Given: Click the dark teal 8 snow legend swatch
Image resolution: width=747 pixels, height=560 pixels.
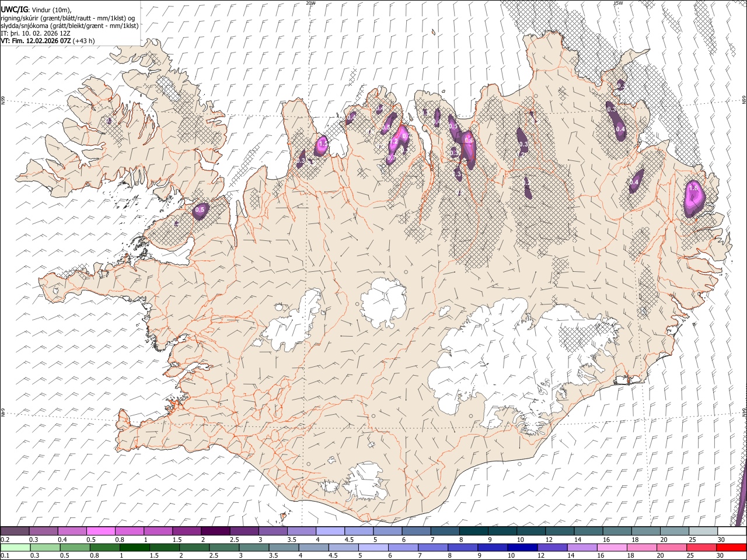Looking at the screenshot, I should pyautogui.click(x=473, y=531).
